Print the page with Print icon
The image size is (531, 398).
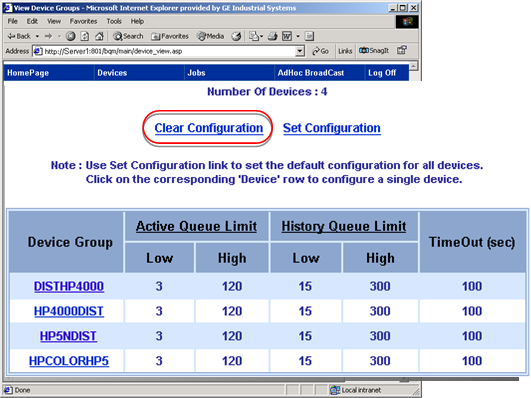coord(273,36)
